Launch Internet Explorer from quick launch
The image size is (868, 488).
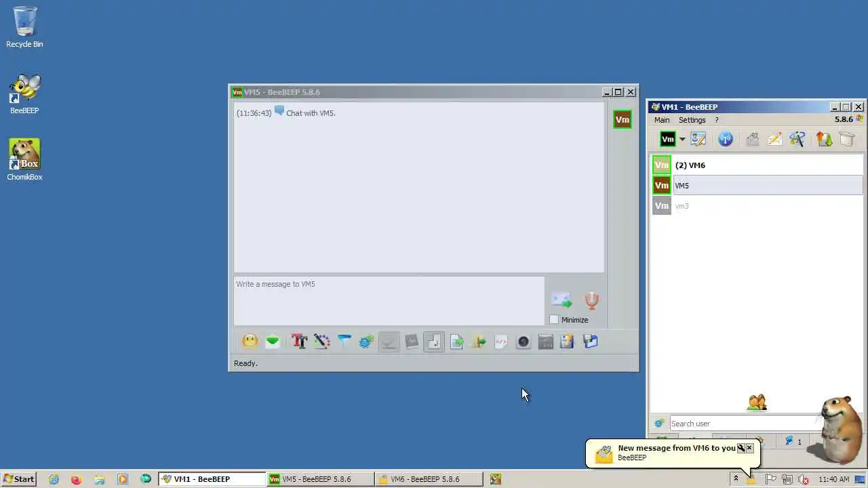pos(54,479)
